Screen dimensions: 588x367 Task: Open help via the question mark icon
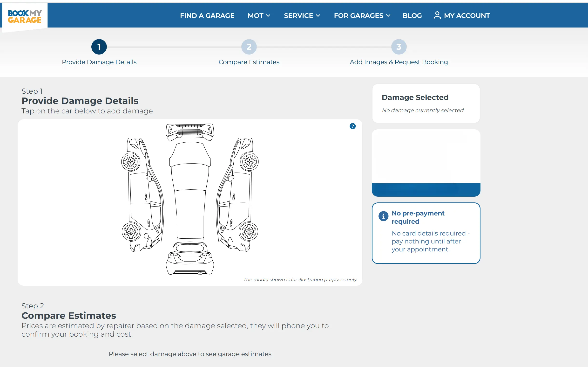point(353,126)
